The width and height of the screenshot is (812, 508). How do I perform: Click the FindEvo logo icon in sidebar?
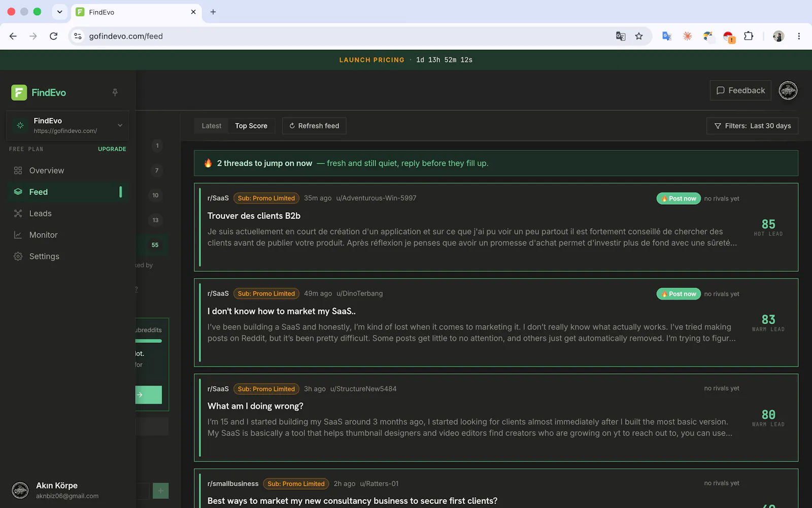click(19, 92)
